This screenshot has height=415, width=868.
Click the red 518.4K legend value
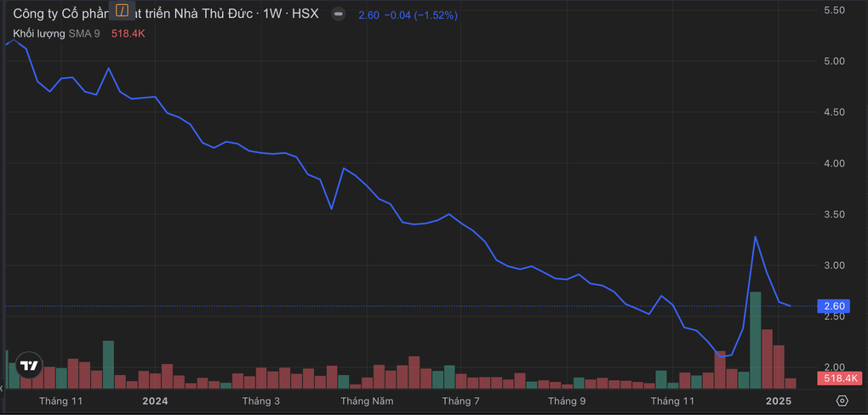tap(128, 34)
